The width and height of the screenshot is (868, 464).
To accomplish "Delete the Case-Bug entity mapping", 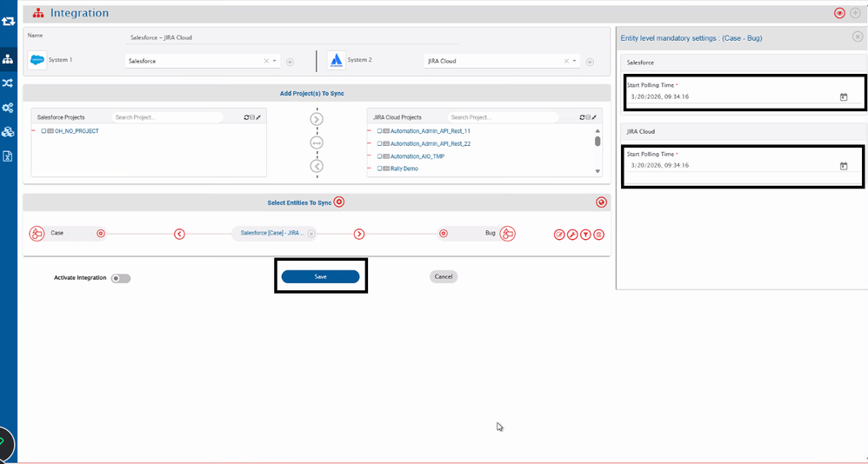I will point(598,235).
